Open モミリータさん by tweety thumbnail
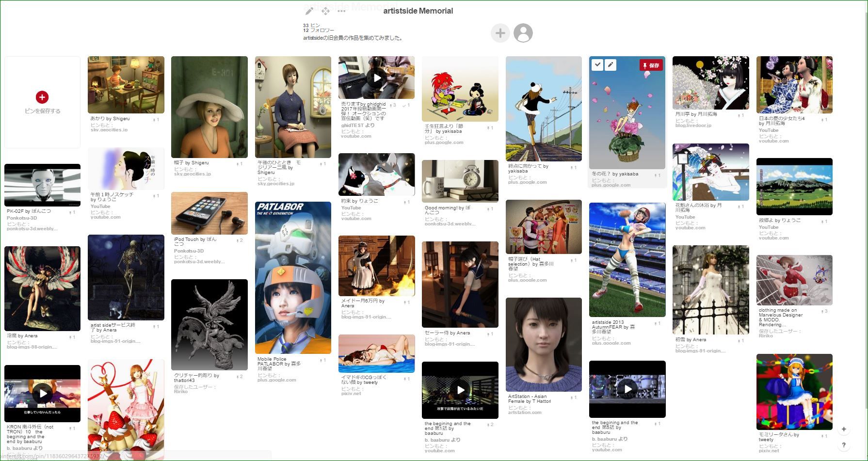Screen dimensions: 868x461 point(794,392)
